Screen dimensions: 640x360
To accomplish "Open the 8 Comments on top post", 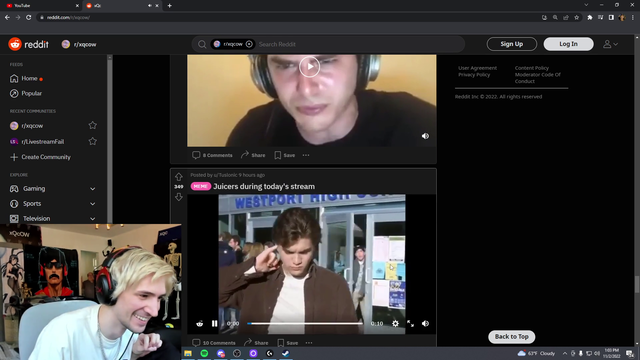I will click(212, 155).
